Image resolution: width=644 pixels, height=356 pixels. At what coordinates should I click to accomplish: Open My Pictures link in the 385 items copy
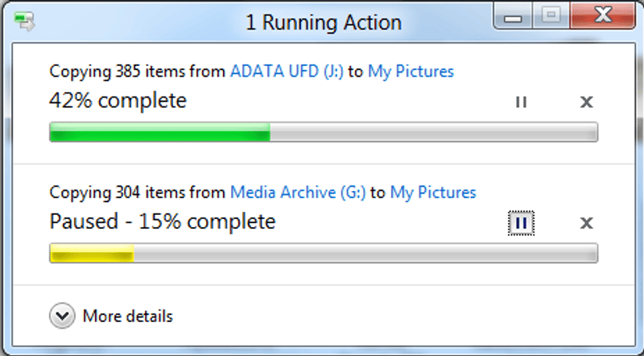coord(411,71)
